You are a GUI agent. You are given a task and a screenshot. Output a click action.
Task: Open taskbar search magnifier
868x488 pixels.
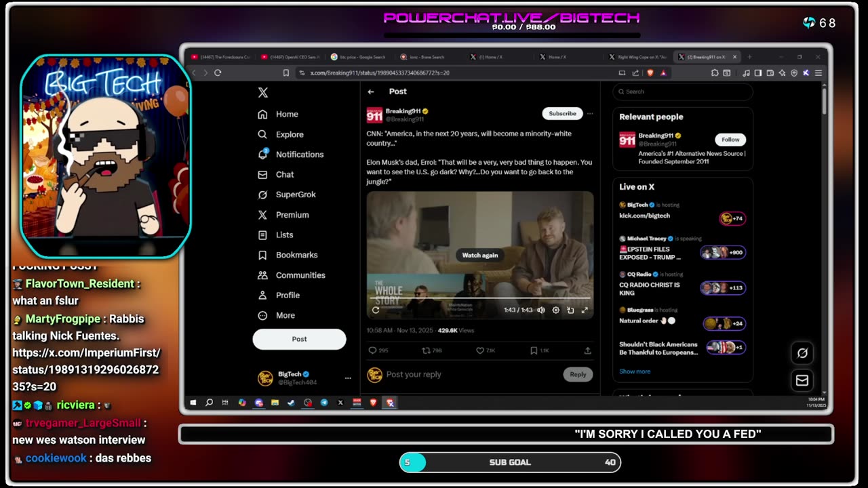pos(209,403)
